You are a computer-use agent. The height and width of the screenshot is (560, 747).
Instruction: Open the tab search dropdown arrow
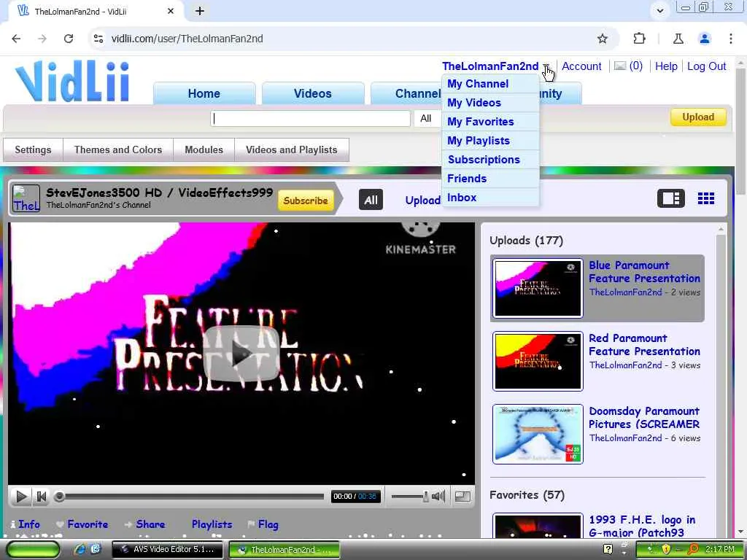[x=659, y=10]
